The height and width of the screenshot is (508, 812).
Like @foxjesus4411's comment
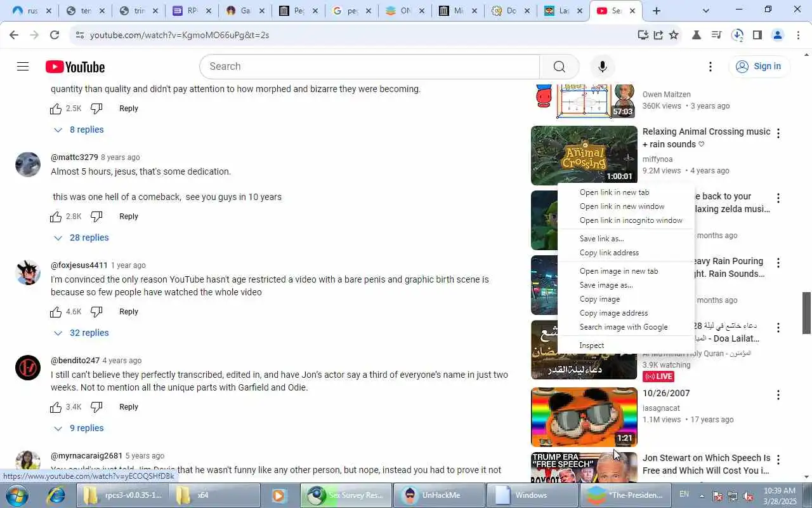[56, 312]
